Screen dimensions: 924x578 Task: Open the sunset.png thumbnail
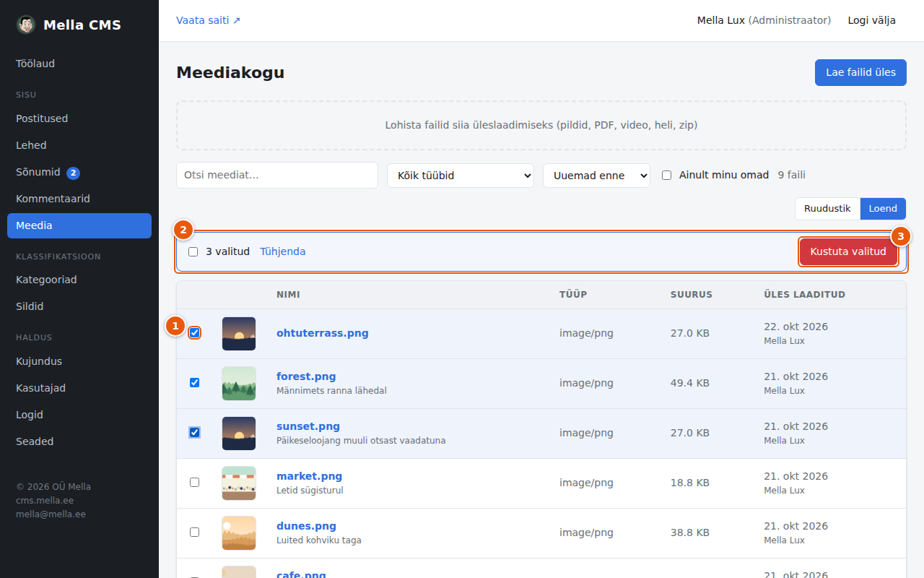[239, 433]
